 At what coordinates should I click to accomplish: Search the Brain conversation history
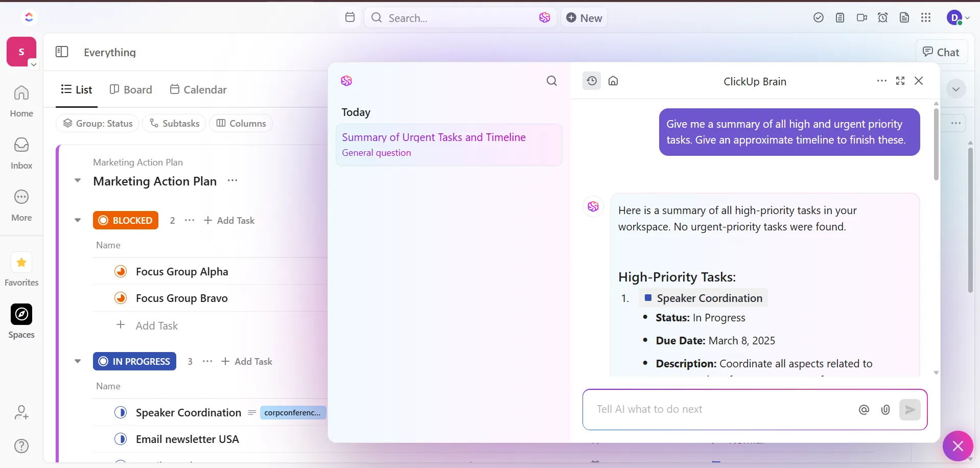tap(552, 81)
